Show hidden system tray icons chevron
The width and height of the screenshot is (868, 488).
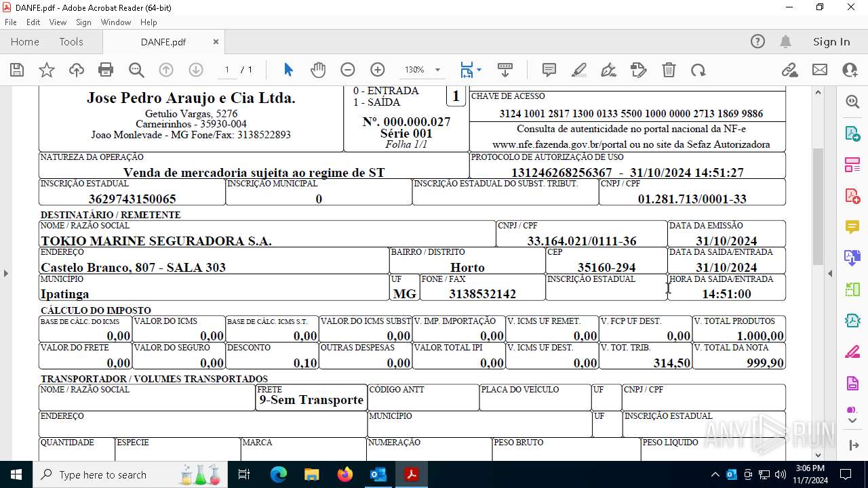pyautogui.click(x=715, y=474)
